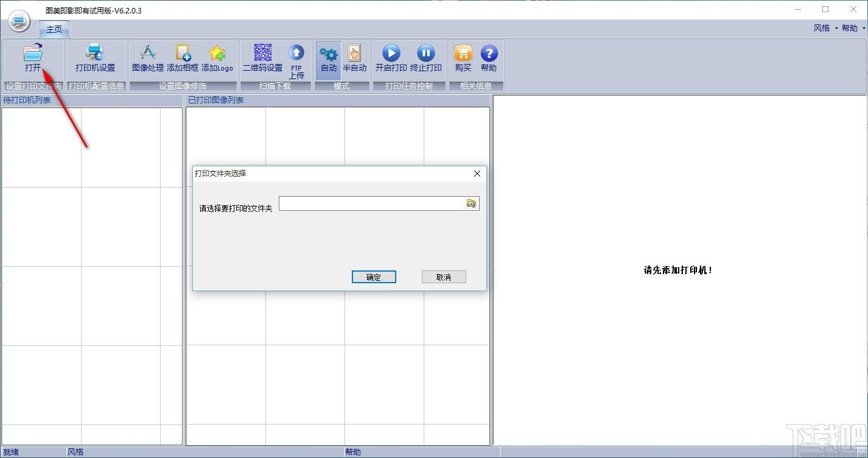Screen dimensions: 868x458
Task: Click the add photo frame icon (添加相框)
Action: click(x=183, y=54)
